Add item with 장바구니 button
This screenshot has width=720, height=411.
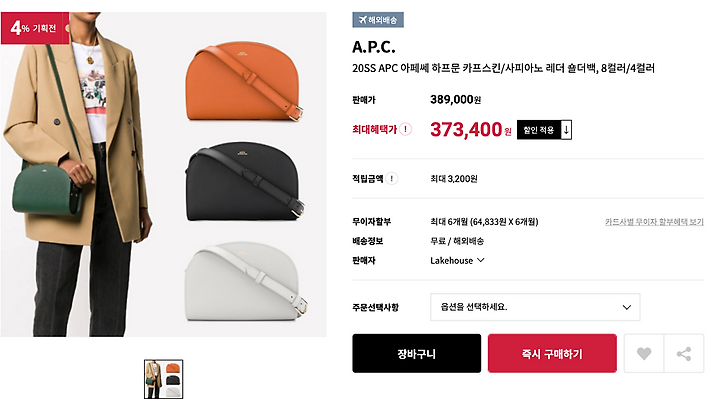(416, 353)
